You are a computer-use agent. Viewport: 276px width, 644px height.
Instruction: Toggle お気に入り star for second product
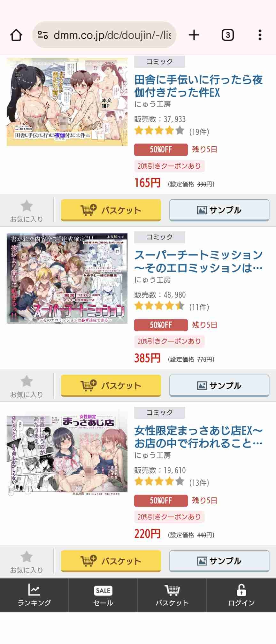(27, 386)
